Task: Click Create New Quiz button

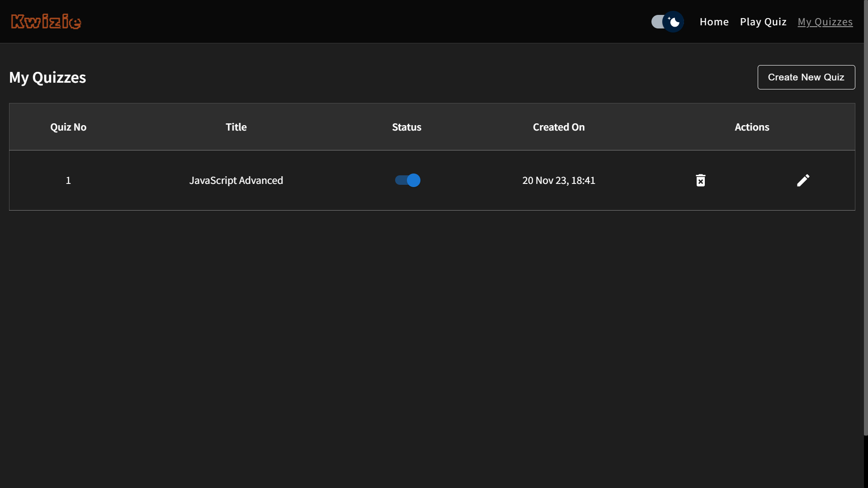Action: click(x=806, y=77)
